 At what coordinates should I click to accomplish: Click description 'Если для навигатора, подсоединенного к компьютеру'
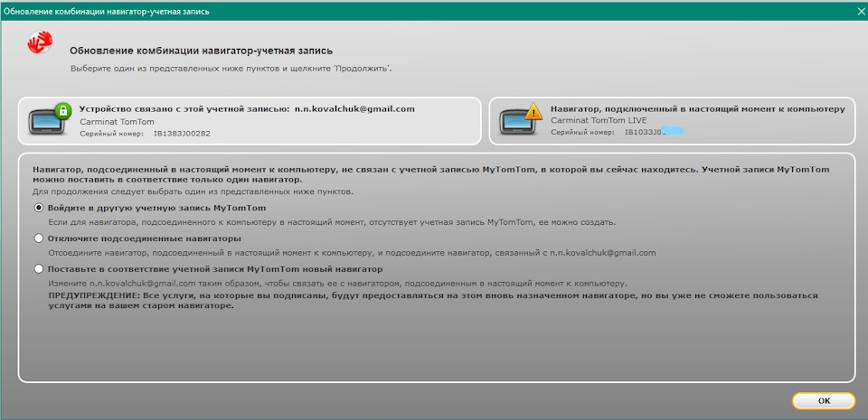click(332, 223)
